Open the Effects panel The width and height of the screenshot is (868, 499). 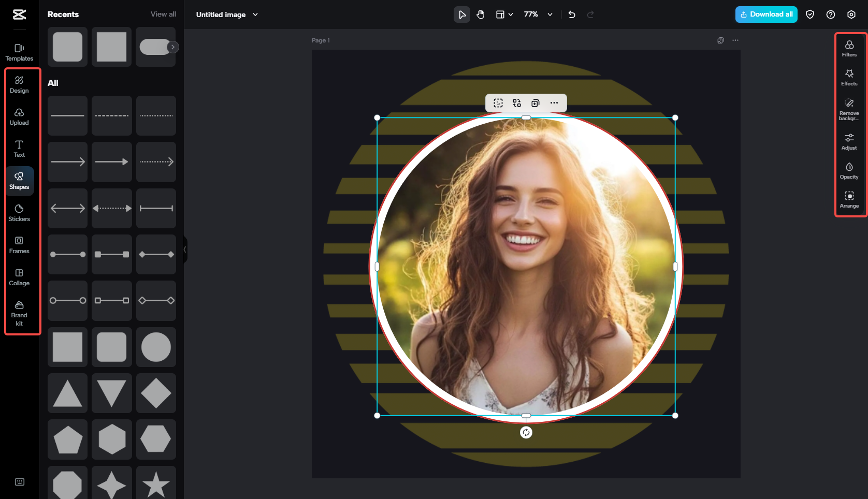tap(849, 77)
